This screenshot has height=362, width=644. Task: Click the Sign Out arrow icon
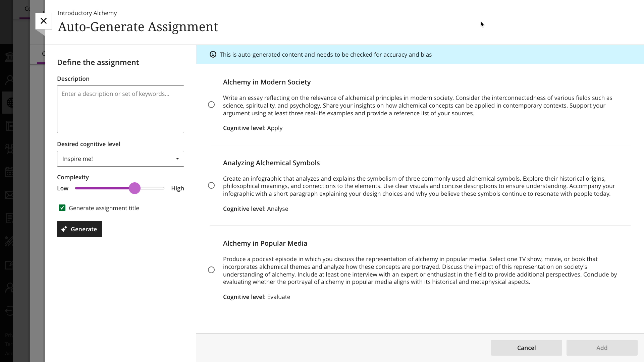pos(9,311)
